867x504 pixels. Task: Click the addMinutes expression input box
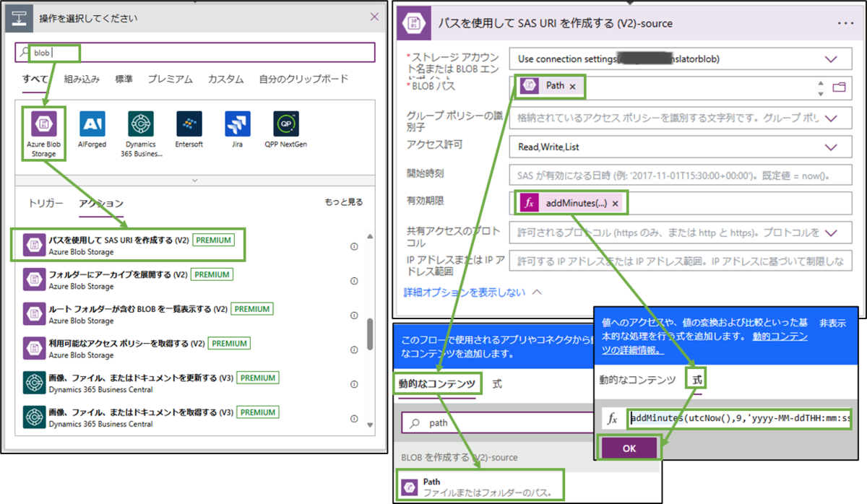pos(740,418)
